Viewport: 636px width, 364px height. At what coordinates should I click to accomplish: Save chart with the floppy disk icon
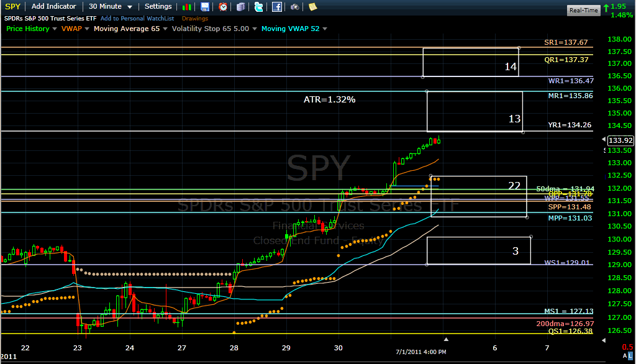pos(205,7)
